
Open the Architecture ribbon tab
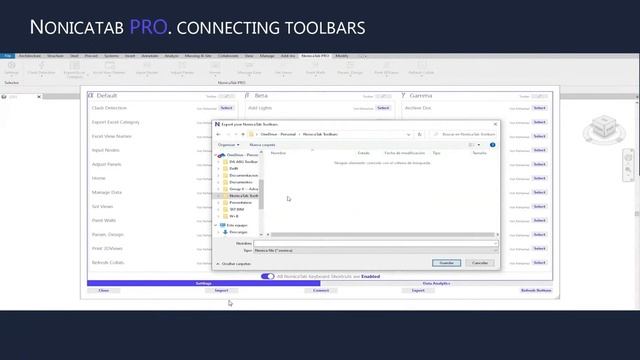point(30,56)
